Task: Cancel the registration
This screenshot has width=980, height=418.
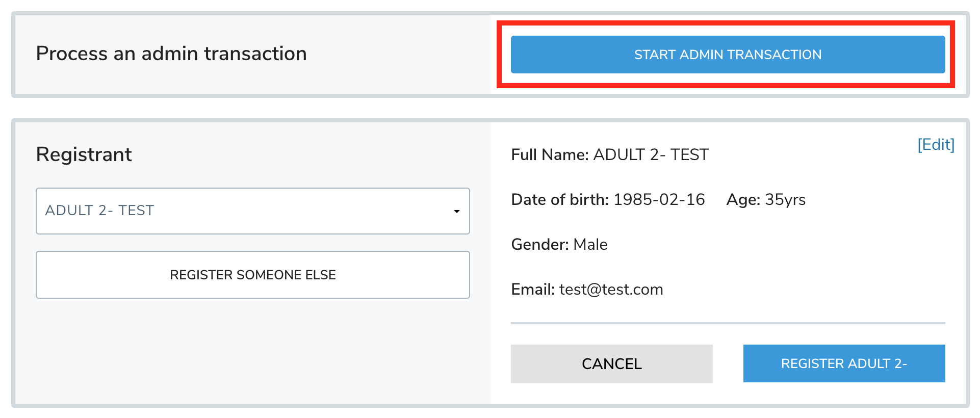Action: point(611,364)
